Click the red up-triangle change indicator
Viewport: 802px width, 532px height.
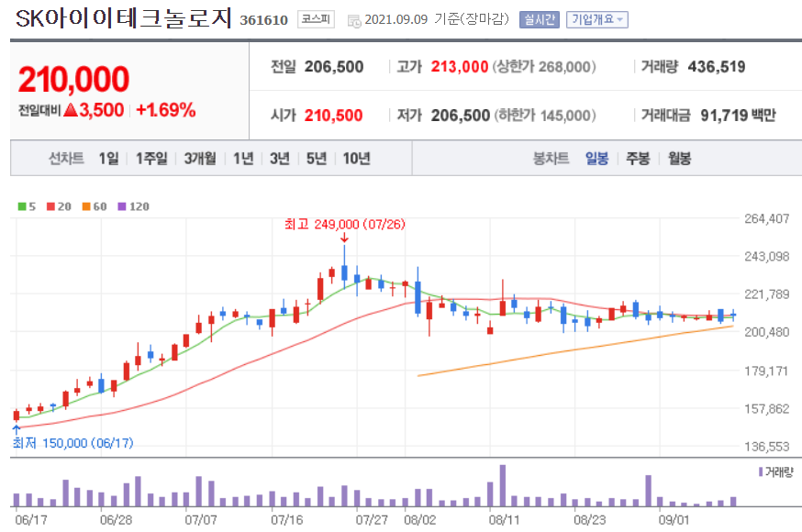click(71, 109)
